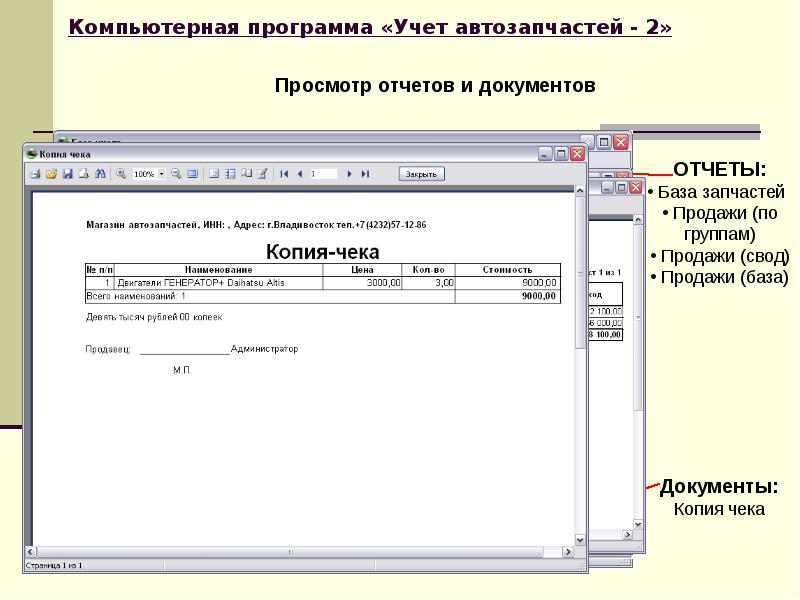
Task: Go to the next report page
Action: (x=349, y=174)
